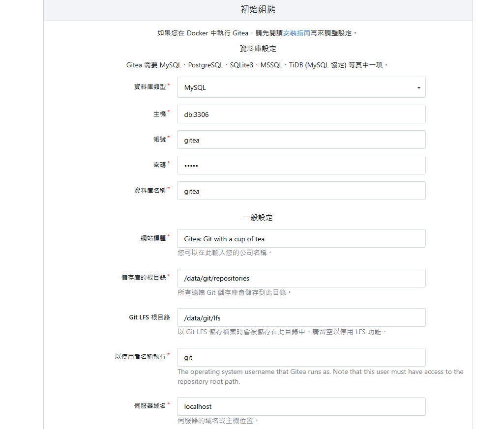504x429 pixels.
Task: Click the Git LFS 根目錄 label
Action: (x=149, y=317)
